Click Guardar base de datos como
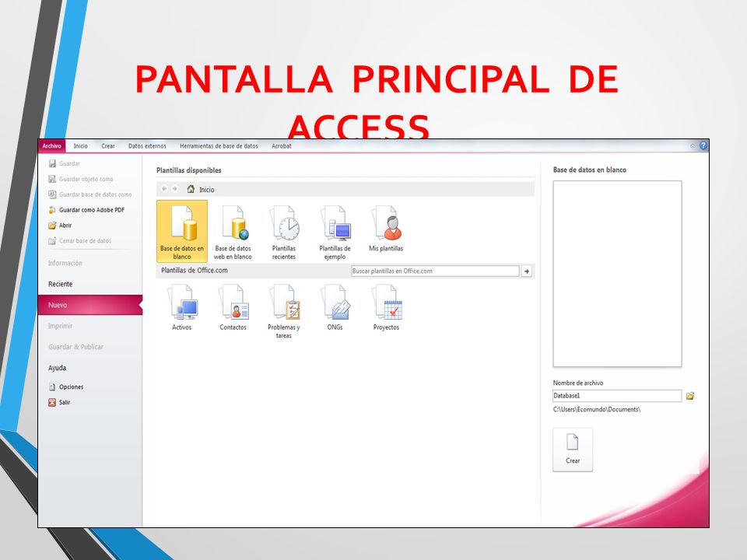747x560 pixels. click(x=90, y=194)
